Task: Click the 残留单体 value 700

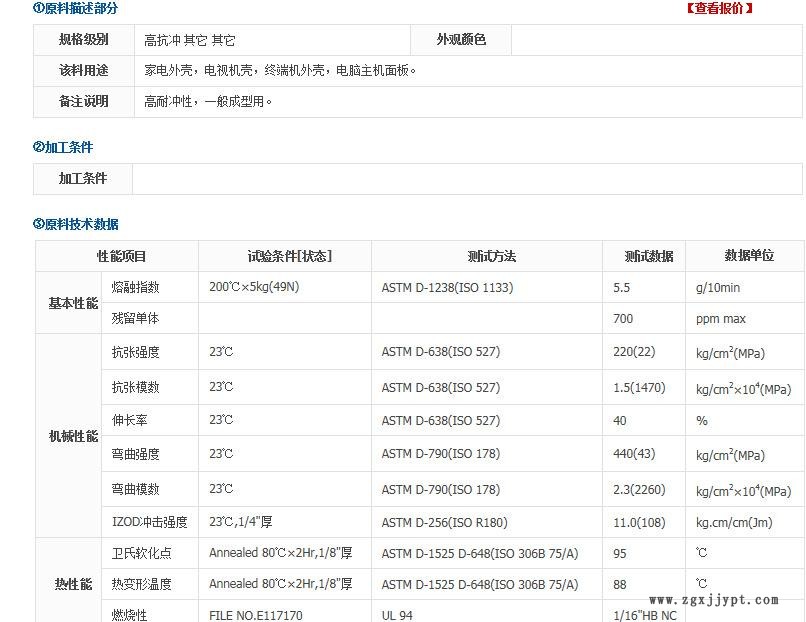Action: pos(623,319)
